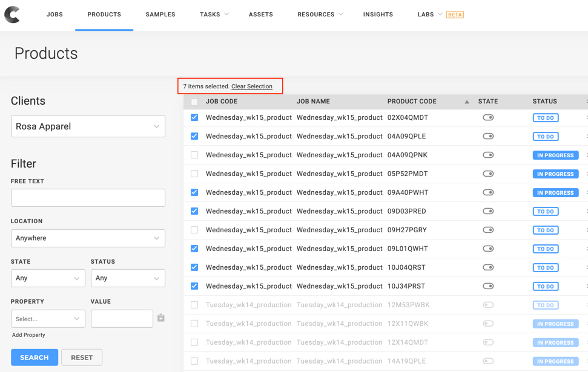The height and width of the screenshot is (372, 588).
Task: Click the BETA badge next to Labs
Action: 455,15
